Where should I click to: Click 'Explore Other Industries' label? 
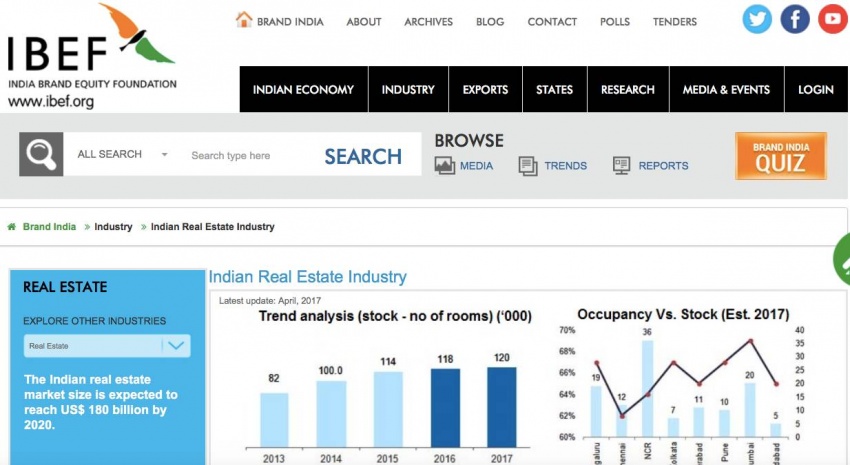(x=94, y=321)
